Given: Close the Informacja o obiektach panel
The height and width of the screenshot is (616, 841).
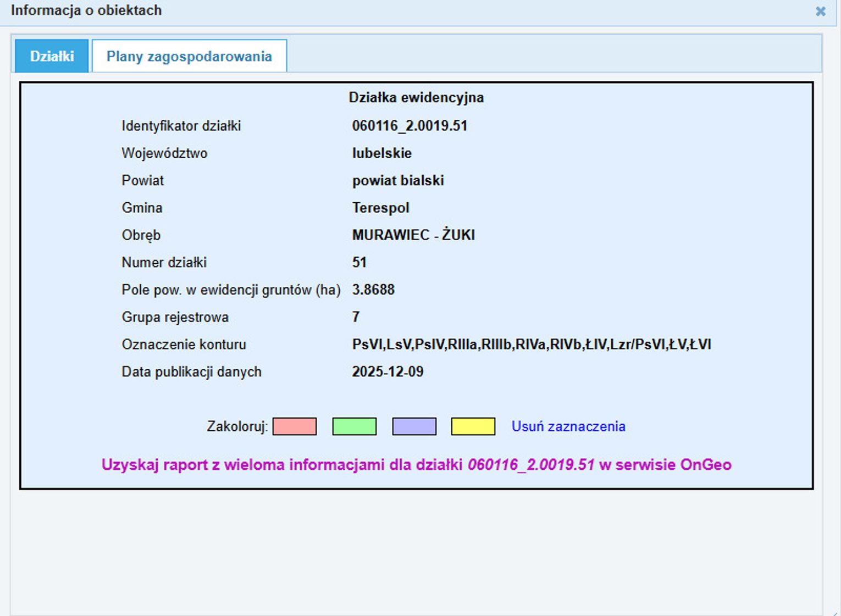Looking at the screenshot, I should tap(820, 12).
